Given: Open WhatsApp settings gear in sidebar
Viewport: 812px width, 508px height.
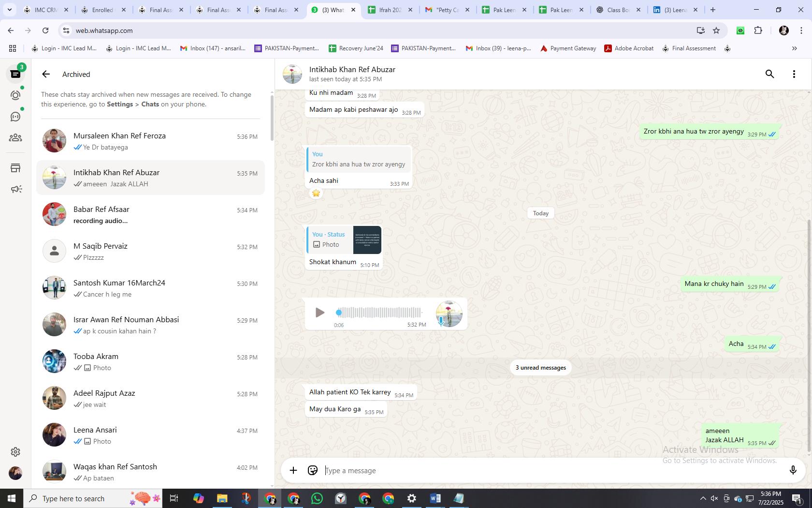Looking at the screenshot, I should click(x=15, y=451).
